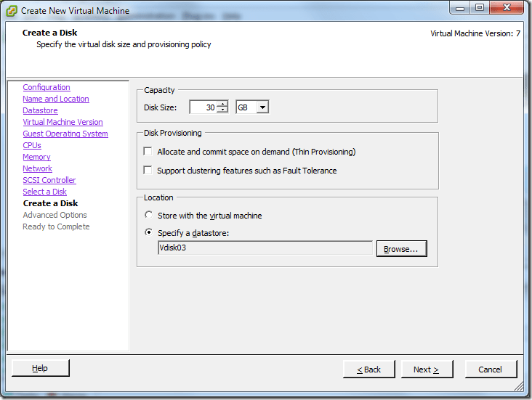The image size is (532, 400).
Task: Go to Guest Operating System step
Action: coord(65,134)
